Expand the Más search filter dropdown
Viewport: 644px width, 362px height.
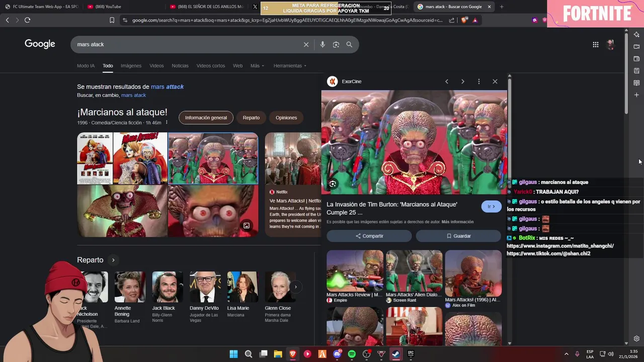pos(257,66)
